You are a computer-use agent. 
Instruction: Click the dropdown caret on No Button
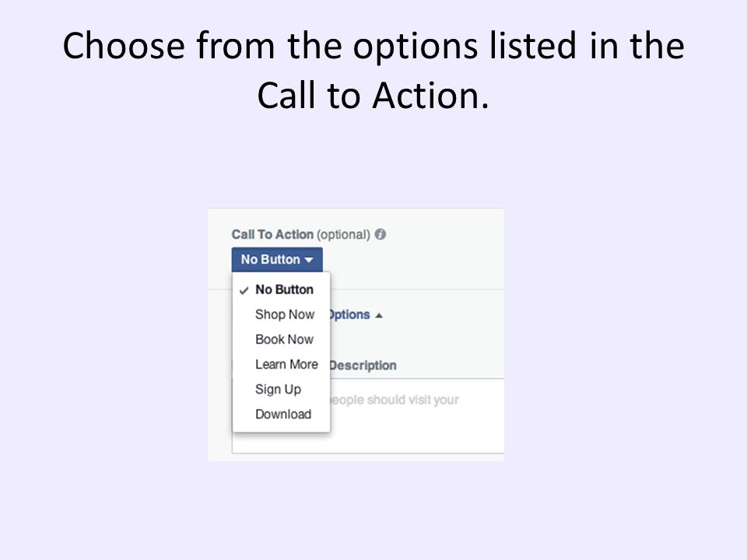(x=309, y=260)
